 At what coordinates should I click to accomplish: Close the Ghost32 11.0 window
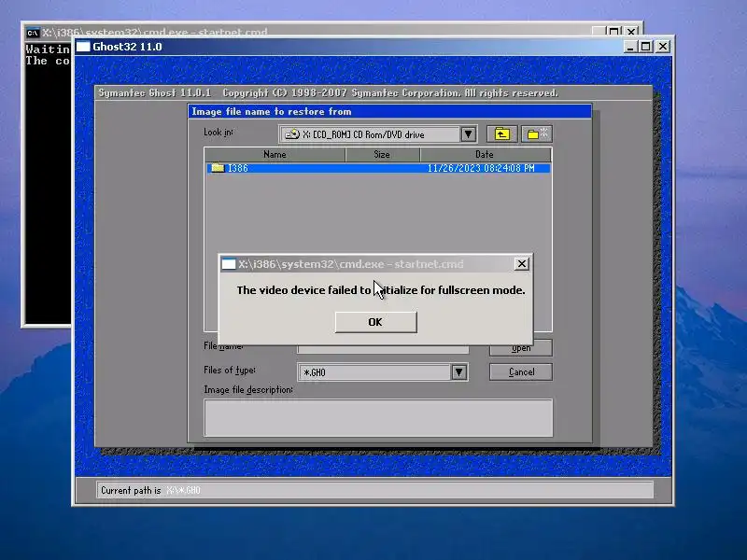tap(663, 47)
